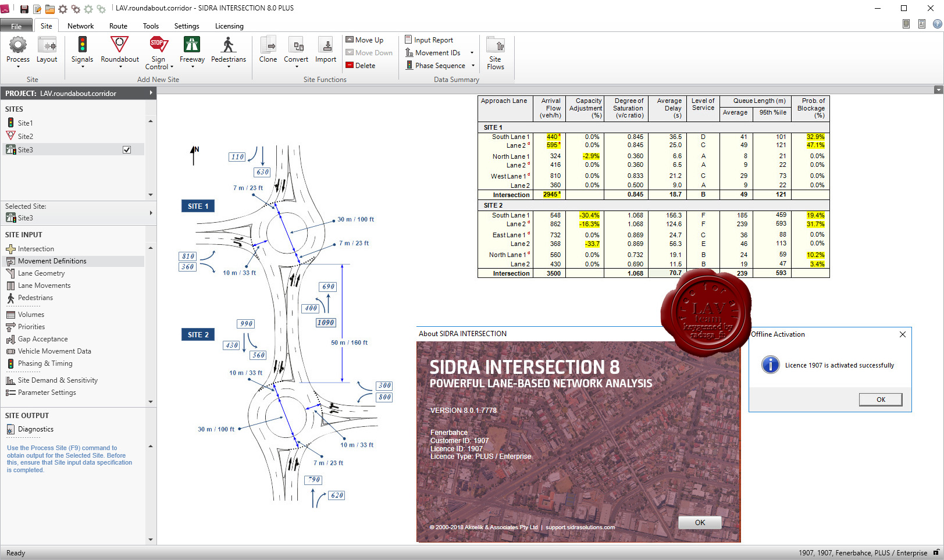This screenshot has width=944, height=560.
Task: Open Movement Definitions input
Action: pyautogui.click(x=72, y=261)
